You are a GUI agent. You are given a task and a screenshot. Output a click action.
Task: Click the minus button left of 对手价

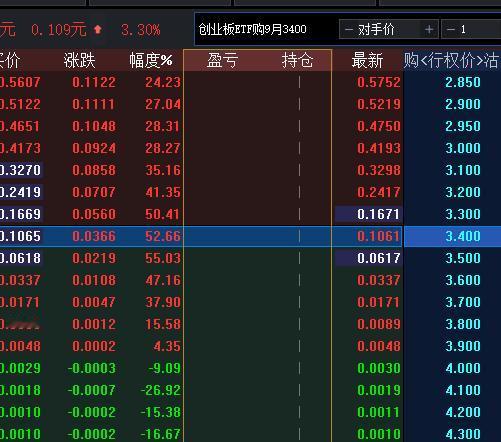click(349, 30)
